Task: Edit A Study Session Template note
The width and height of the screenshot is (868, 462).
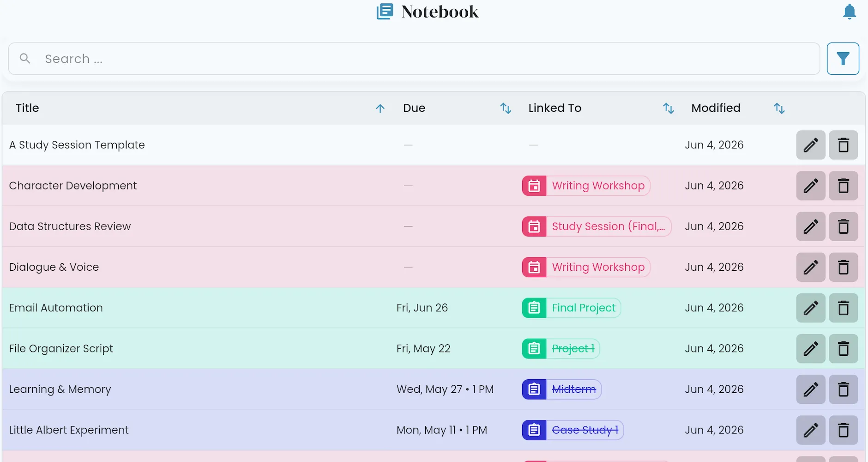Action: pyautogui.click(x=811, y=145)
